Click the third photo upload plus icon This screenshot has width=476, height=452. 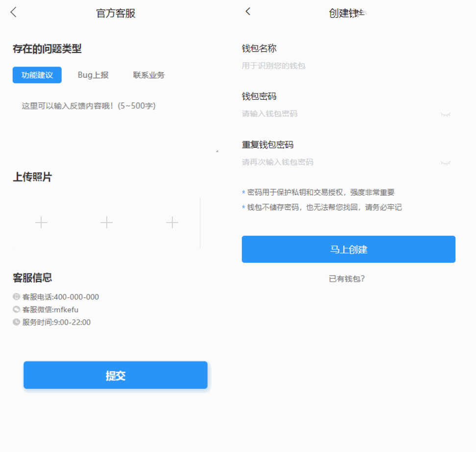(x=172, y=223)
